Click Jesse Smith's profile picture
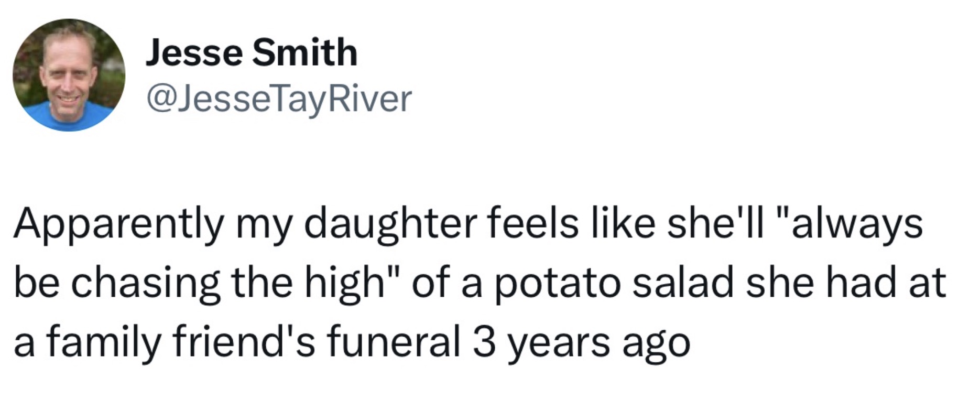980x410 pixels. (69, 75)
